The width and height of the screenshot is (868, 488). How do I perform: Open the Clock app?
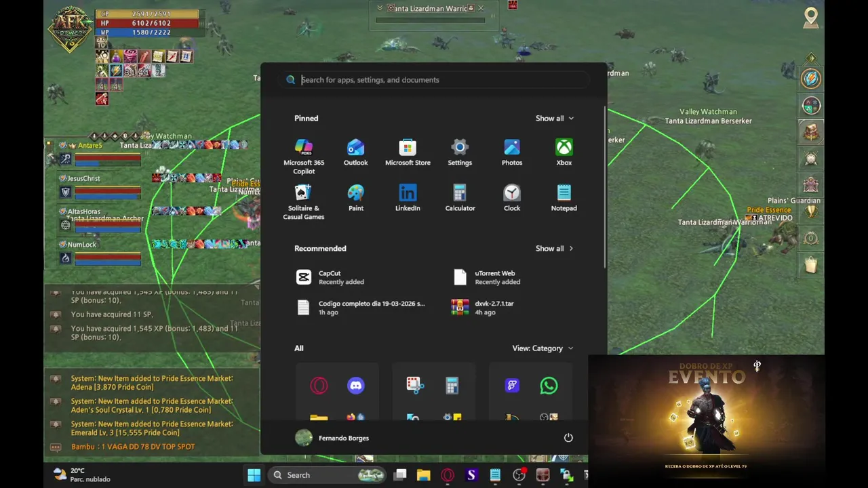click(x=512, y=198)
